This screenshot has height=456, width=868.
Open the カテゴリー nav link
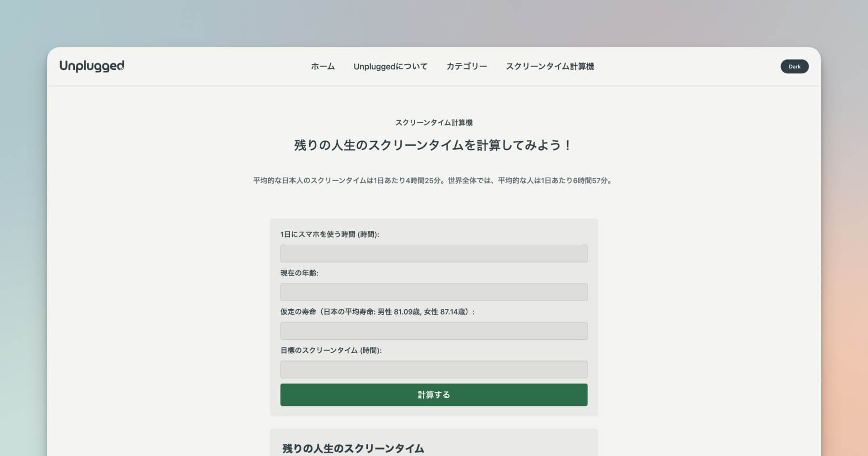click(x=467, y=67)
